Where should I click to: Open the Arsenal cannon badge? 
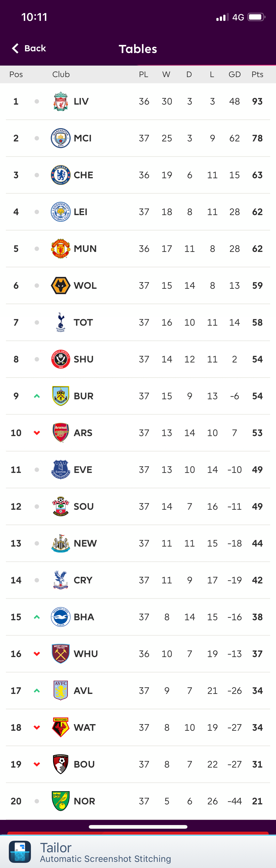(x=61, y=433)
